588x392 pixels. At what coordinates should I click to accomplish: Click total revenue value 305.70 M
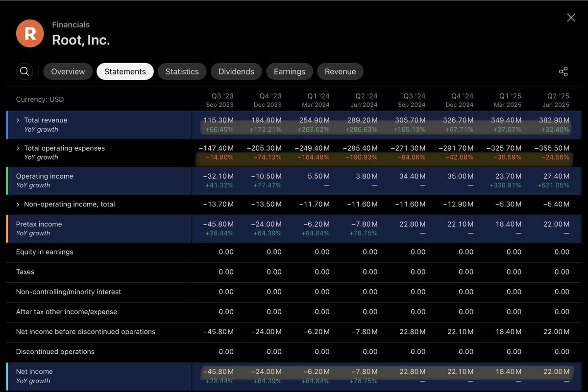(411, 120)
